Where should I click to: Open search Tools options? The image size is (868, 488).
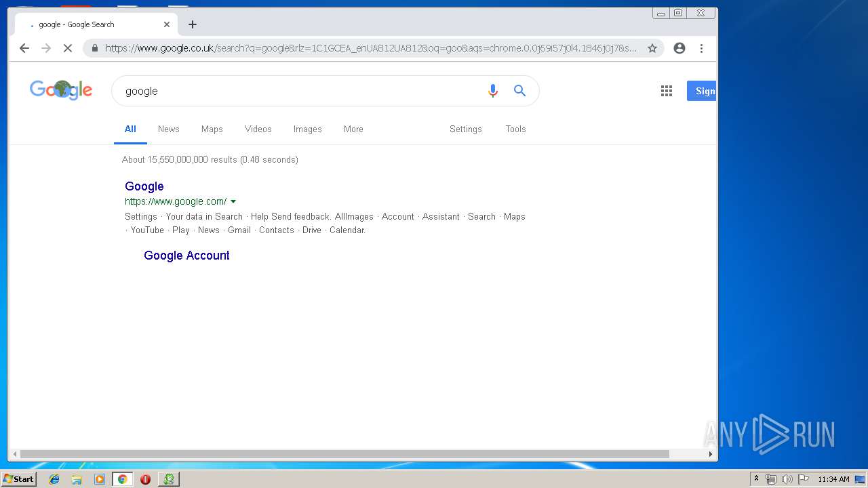click(x=515, y=129)
